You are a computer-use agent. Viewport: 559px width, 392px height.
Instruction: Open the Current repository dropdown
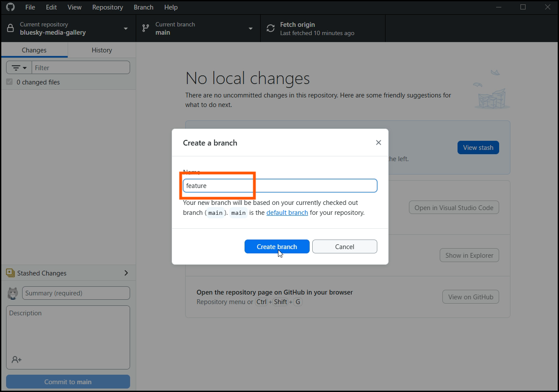click(x=69, y=28)
